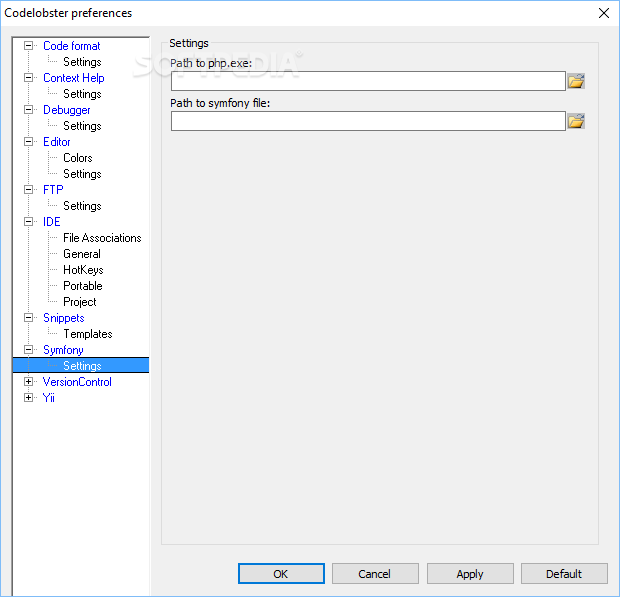Collapse the Editor tree node
This screenshot has width=620, height=597.
[28, 142]
